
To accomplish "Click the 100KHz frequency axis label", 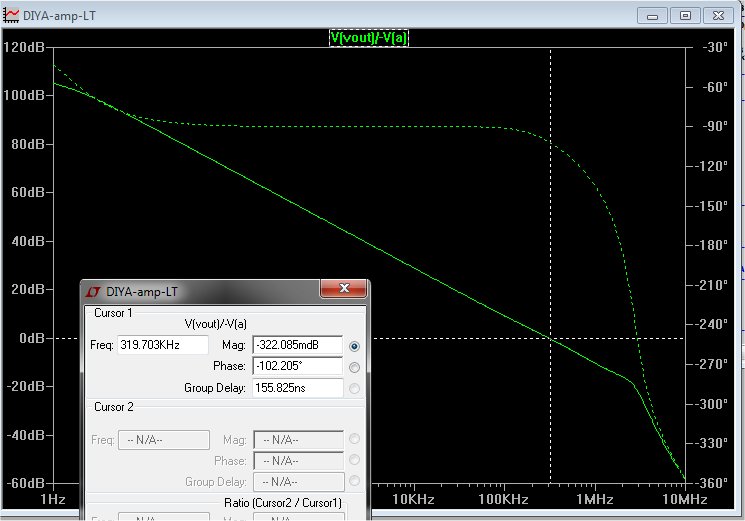I will [503, 499].
